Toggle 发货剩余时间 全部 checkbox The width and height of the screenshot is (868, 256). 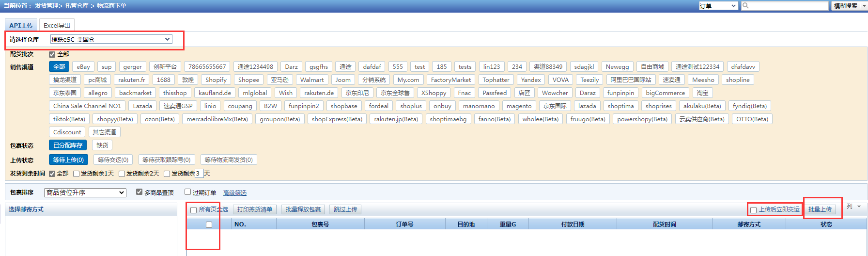[52, 174]
